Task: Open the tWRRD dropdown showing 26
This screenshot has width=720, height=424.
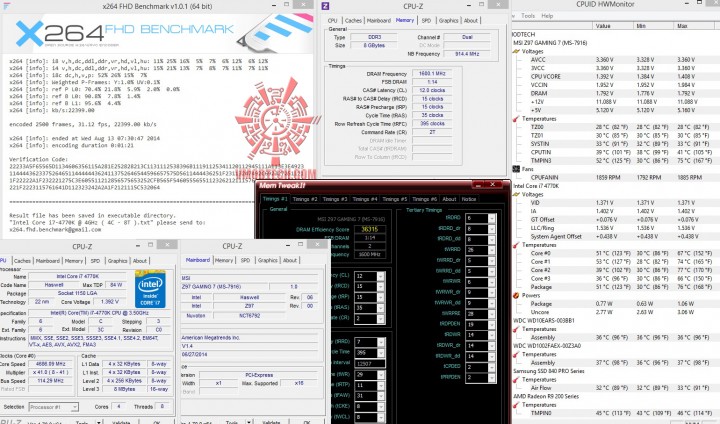Action: 492,249
